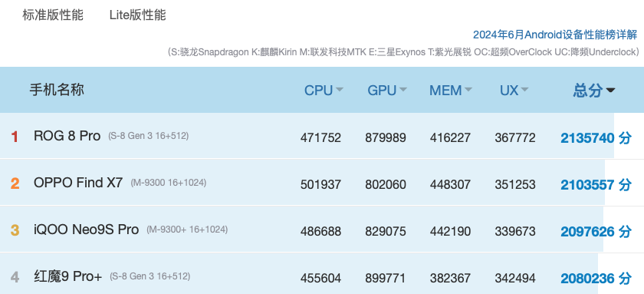Click the 手机名称 column header
The width and height of the screenshot is (644, 294).
click(x=57, y=89)
